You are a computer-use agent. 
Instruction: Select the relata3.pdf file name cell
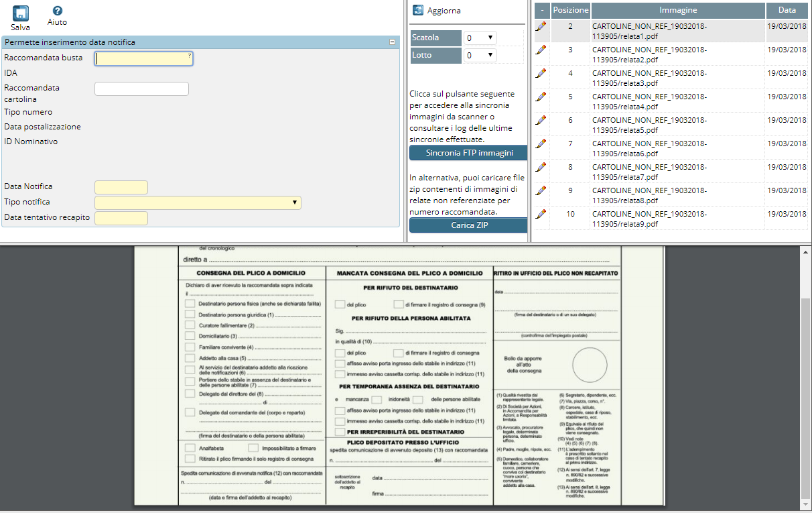[x=678, y=78]
